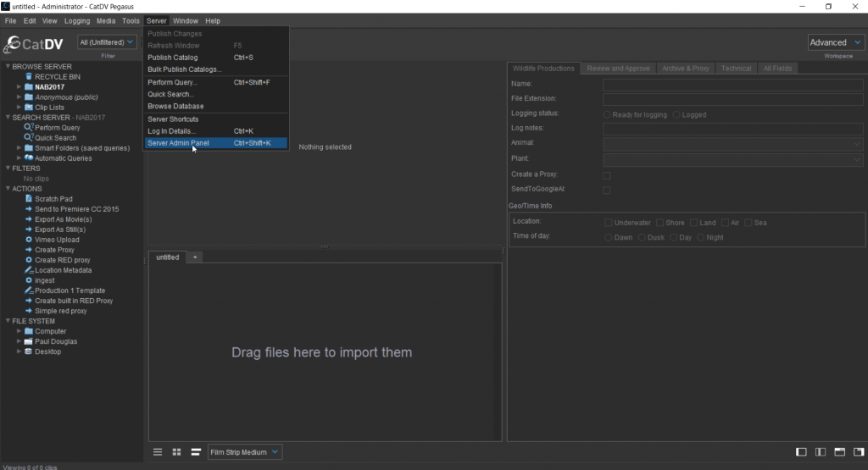Choose Server Shortcuts from the Server menu
This screenshot has width=868, height=470.
(216, 119)
